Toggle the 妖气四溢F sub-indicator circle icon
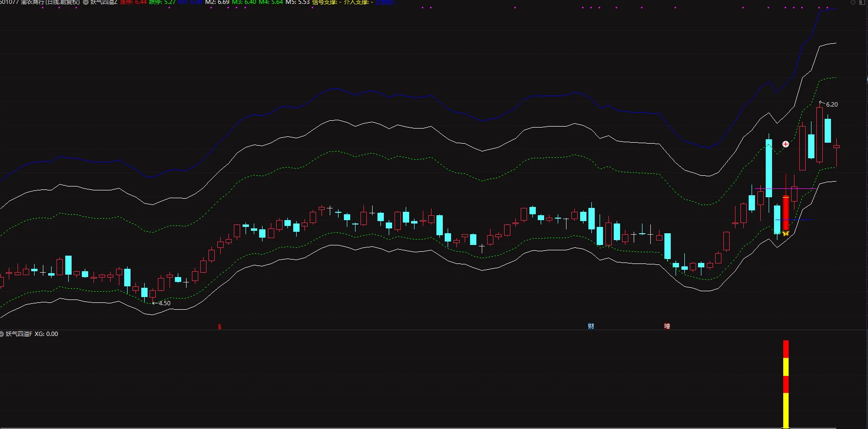This screenshot has height=429, width=868. [x=2, y=334]
